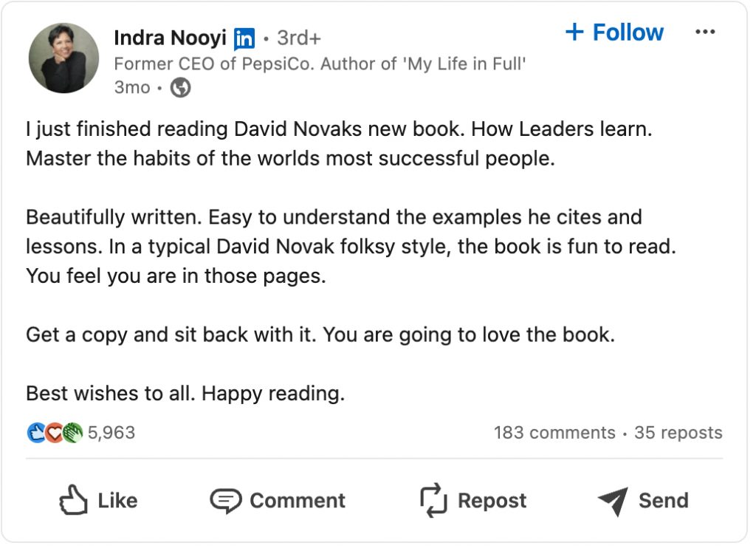Click the globe public visibility icon
Screen dimensions: 756x551
(180, 88)
